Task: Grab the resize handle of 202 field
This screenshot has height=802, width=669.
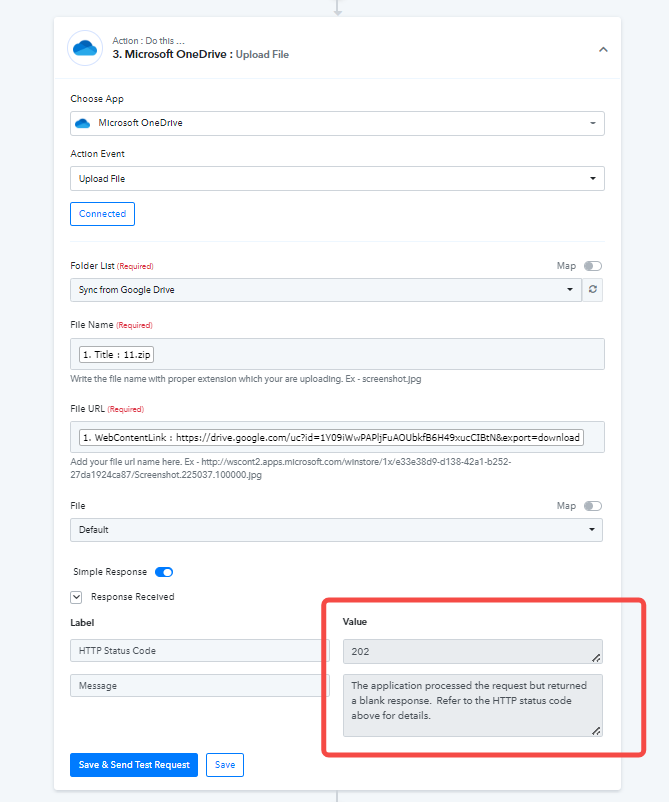Action: [x=596, y=658]
